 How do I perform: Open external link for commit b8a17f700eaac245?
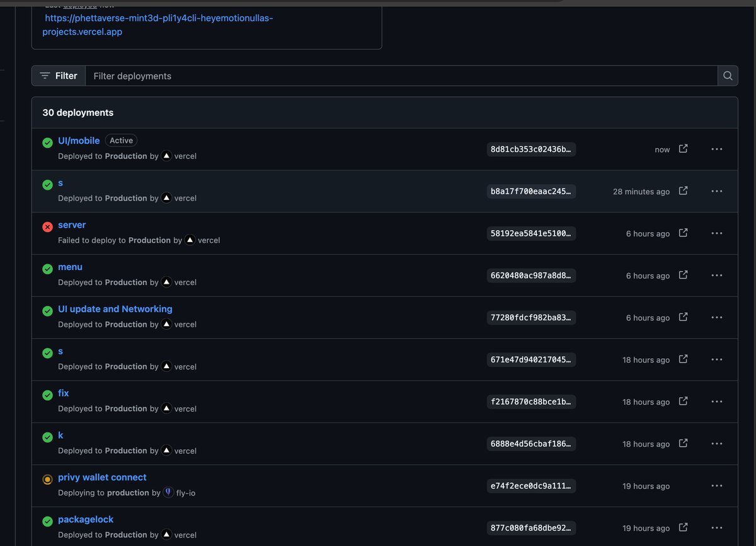tap(683, 191)
